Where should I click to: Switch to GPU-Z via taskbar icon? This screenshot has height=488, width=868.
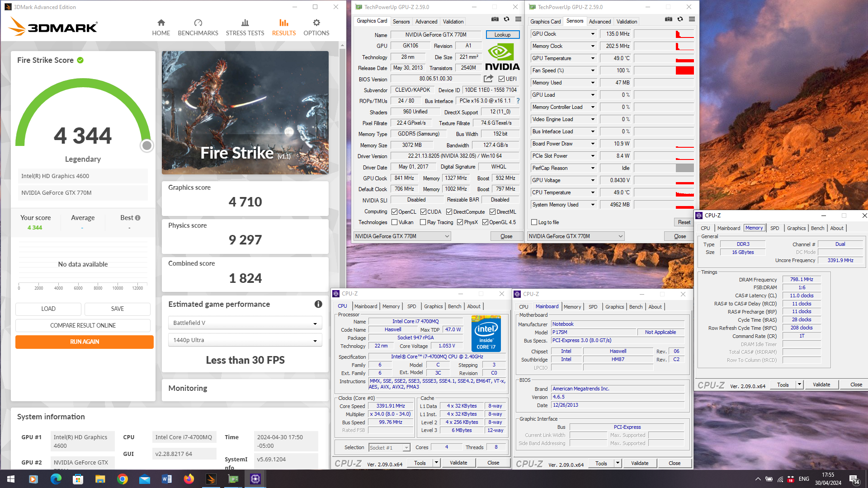[x=233, y=479]
